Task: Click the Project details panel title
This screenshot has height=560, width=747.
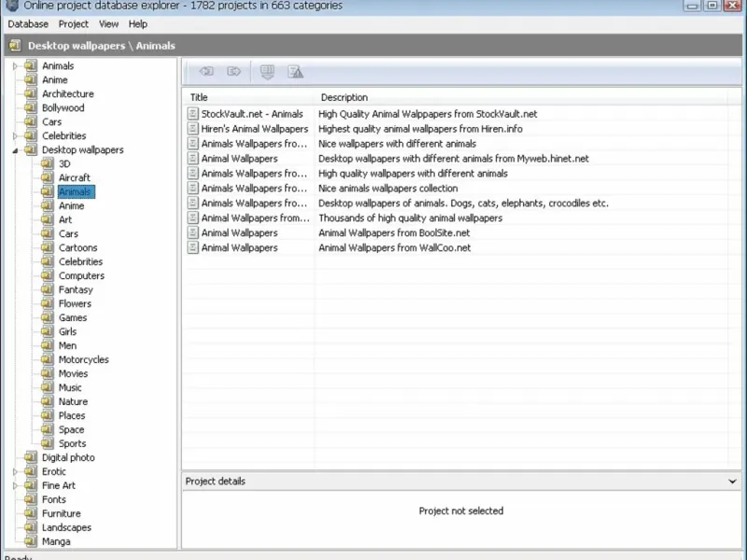Action: click(215, 482)
